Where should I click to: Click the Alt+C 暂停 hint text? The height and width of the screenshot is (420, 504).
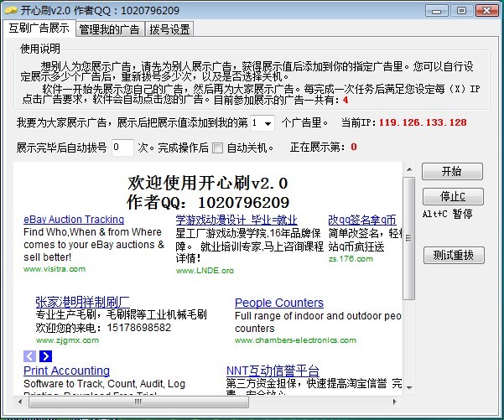[x=448, y=214]
